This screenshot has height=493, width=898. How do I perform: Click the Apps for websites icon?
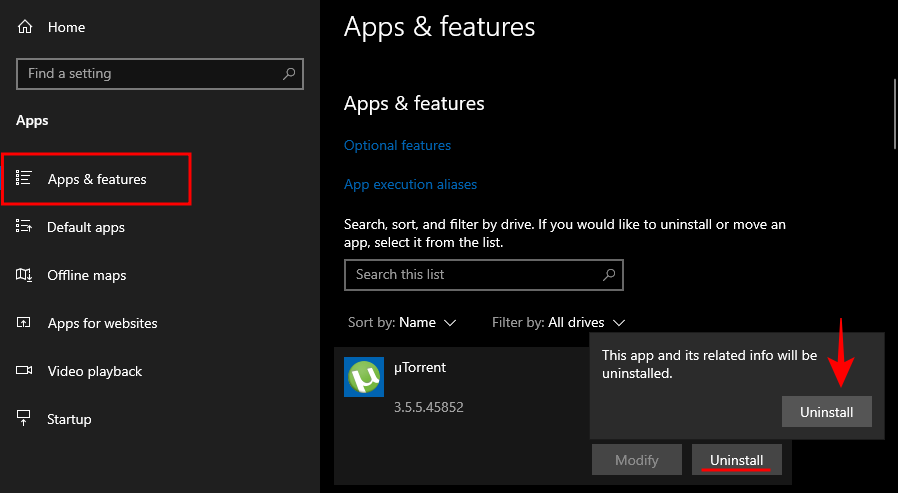click(25, 323)
